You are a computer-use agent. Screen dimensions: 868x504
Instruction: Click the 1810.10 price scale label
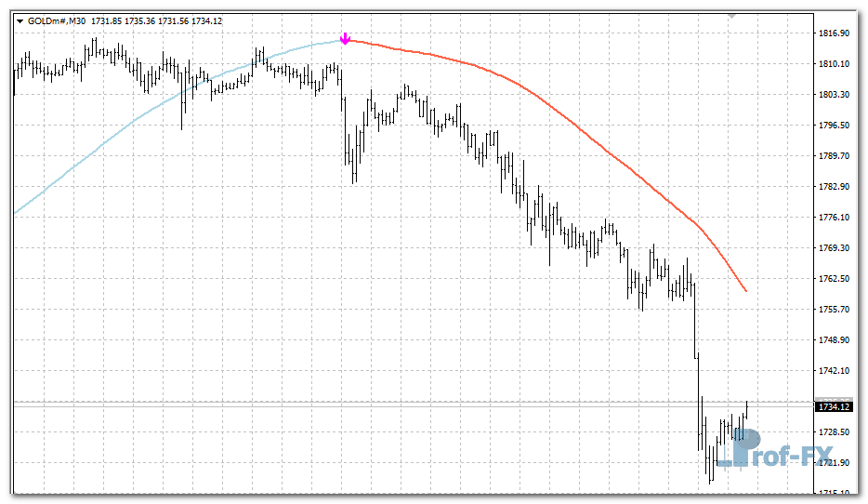(833, 64)
